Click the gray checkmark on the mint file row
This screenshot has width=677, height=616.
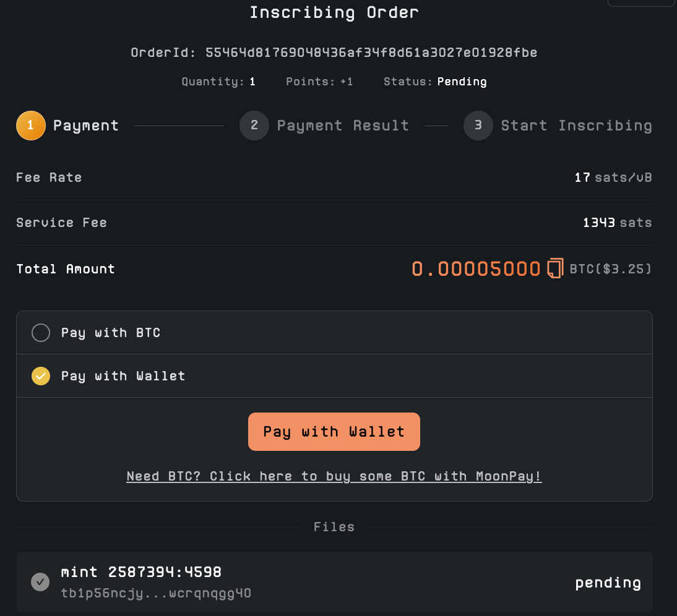click(40, 582)
